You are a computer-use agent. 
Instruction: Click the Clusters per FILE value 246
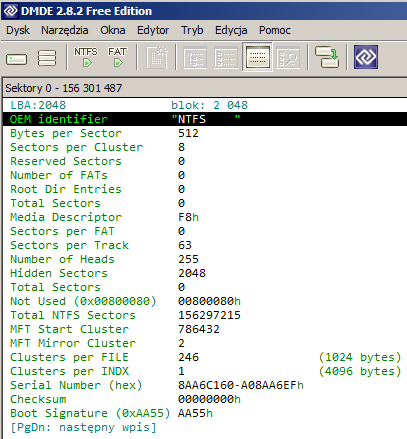188,357
